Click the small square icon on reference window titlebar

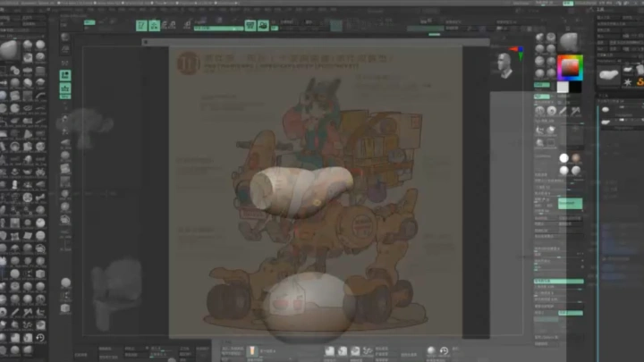[x=146, y=42]
